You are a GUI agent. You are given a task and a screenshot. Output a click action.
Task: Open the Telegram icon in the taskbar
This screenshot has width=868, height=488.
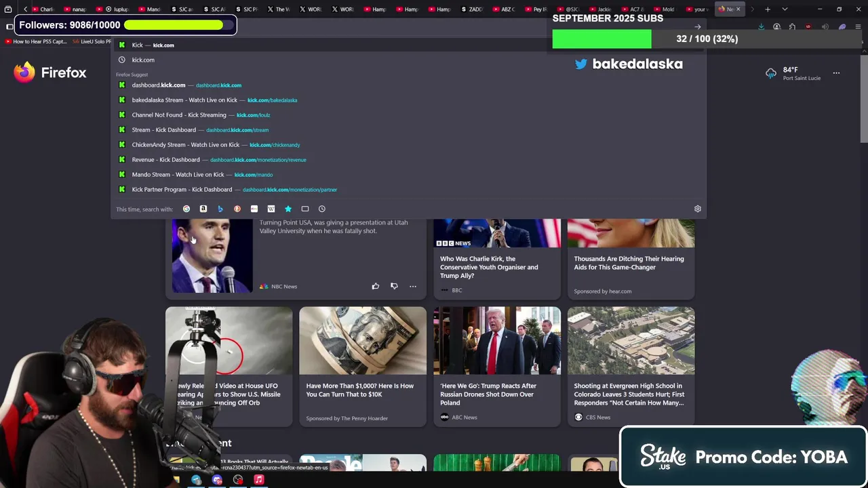click(x=196, y=480)
